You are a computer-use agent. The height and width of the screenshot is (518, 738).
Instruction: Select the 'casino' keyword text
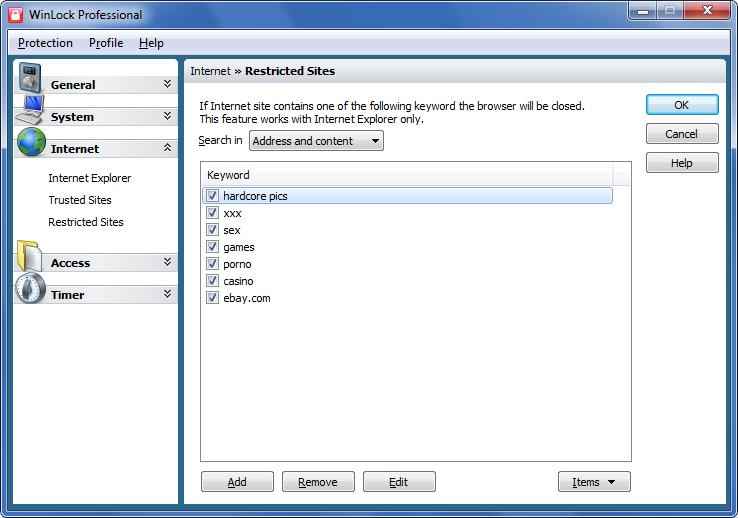coord(238,281)
